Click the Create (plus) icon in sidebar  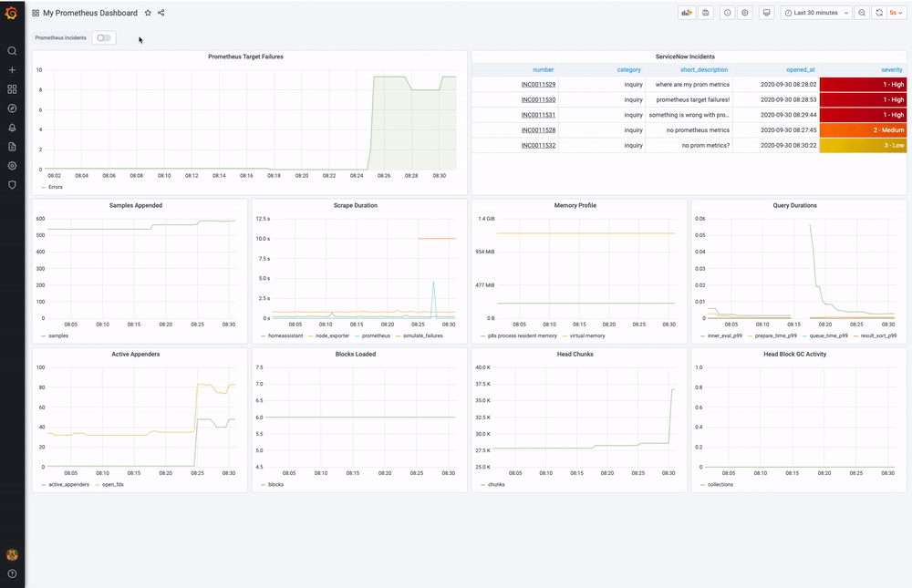click(x=12, y=69)
